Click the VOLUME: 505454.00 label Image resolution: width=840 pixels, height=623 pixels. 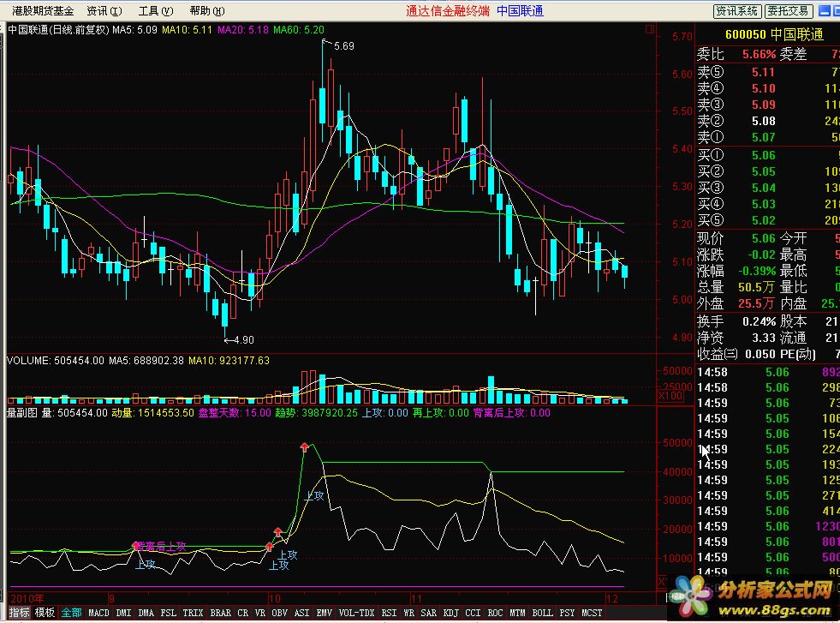coord(55,361)
